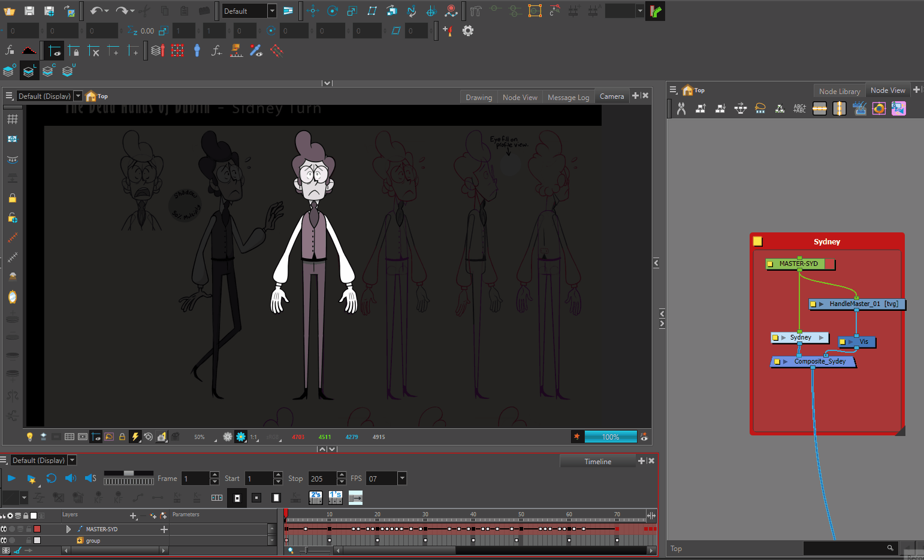Select the Rotate tool in top toolbar
Viewport: 924px width, 560px height.
coord(333,11)
